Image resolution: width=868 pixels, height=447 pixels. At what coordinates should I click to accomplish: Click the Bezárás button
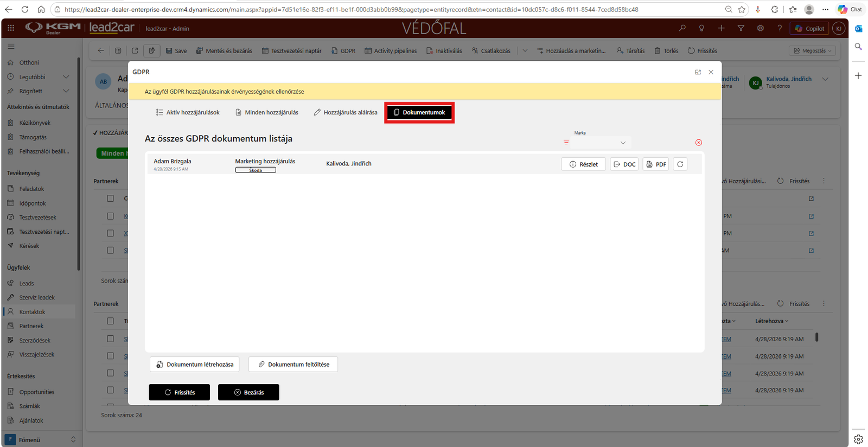[248, 392]
